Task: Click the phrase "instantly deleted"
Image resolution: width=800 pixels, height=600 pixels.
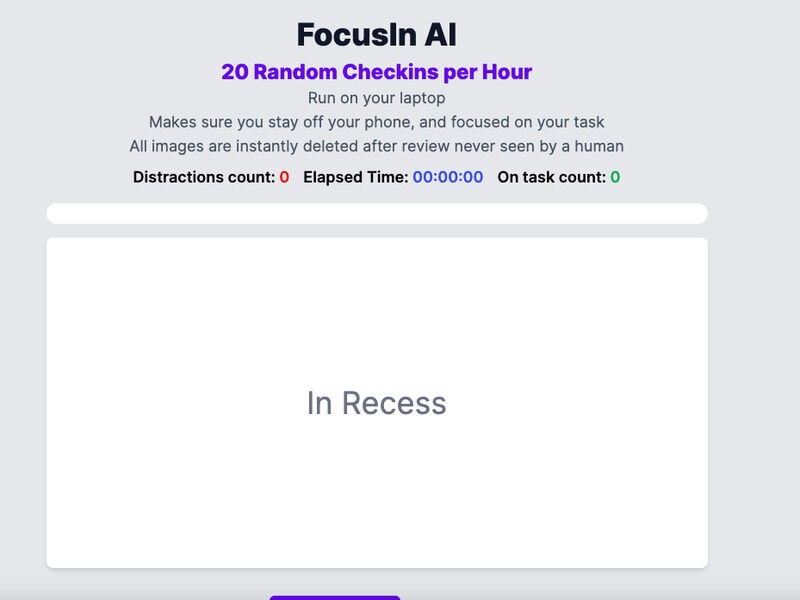Action: (x=305, y=146)
